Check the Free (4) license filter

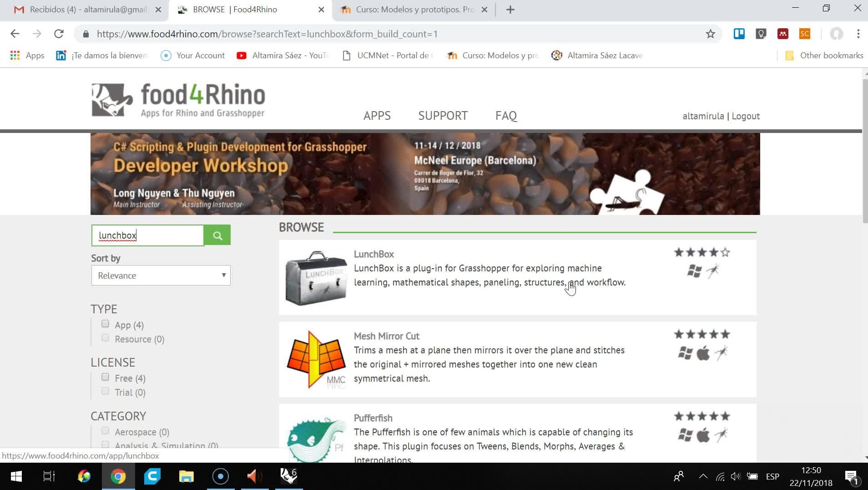point(105,377)
